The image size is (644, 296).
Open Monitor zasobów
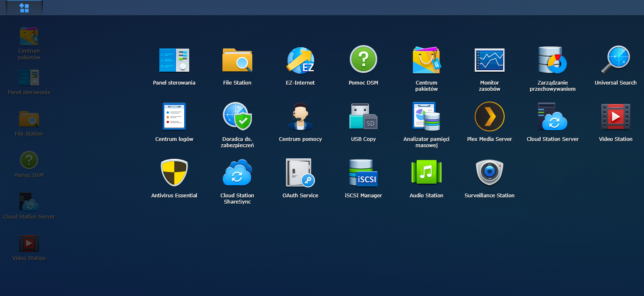click(x=489, y=60)
